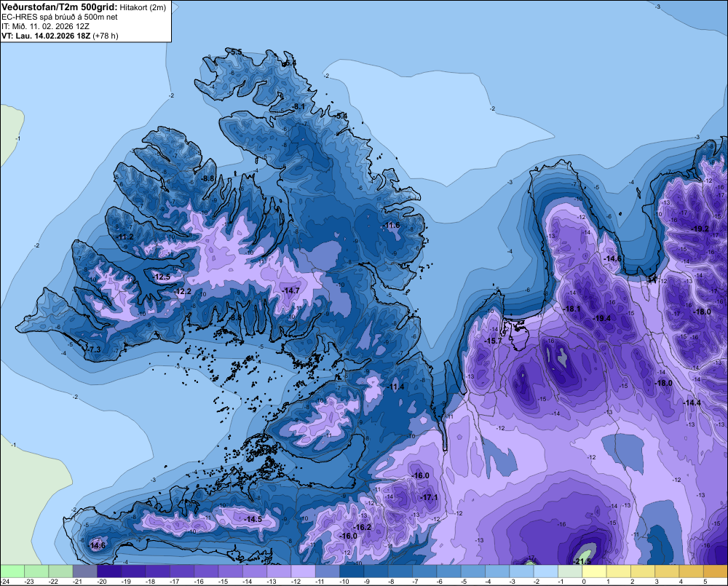The image size is (728, 586).
Task: Click the -12.5 temperature value
Action: point(162,277)
